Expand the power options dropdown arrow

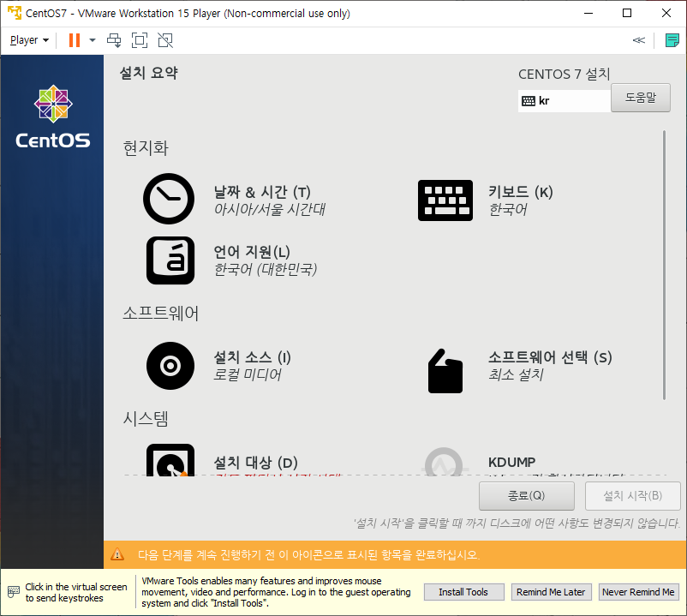tap(93, 40)
